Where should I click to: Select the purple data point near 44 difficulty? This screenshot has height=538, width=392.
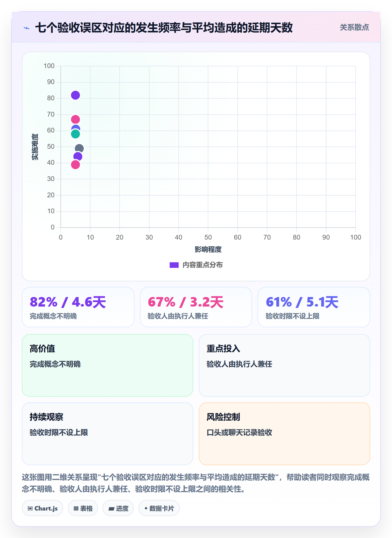pyautogui.click(x=78, y=157)
